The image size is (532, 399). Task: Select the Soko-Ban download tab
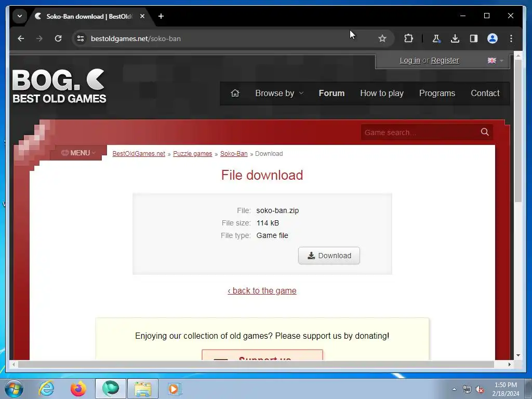[x=89, y=16]
